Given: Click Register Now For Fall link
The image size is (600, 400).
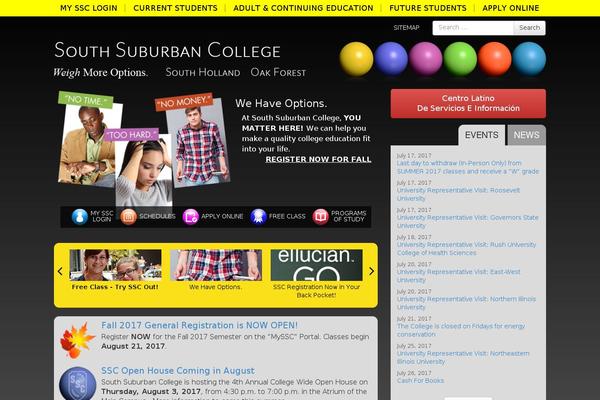Looking at the screenshot, I should [x=318, y=159].
